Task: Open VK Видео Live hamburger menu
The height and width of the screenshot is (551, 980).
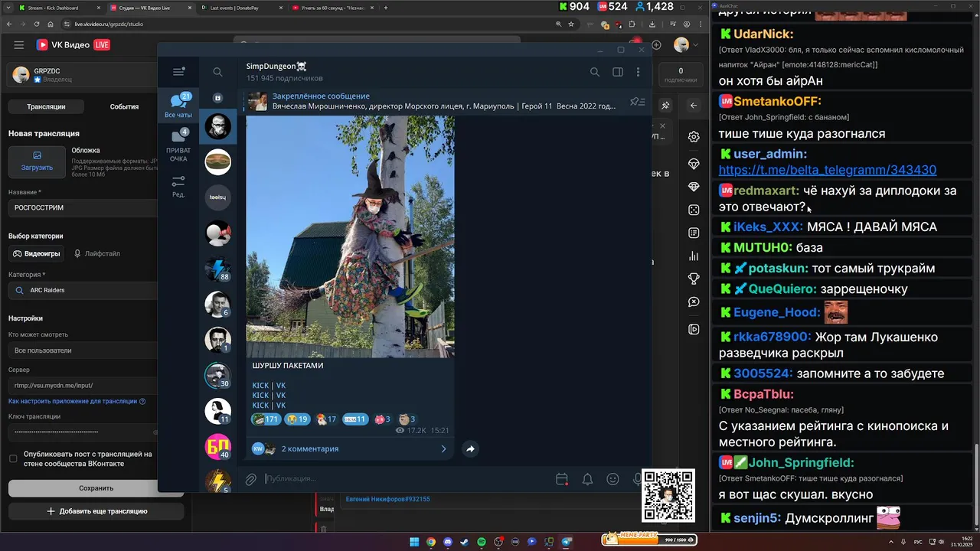Action: click(x=19, y=45)
